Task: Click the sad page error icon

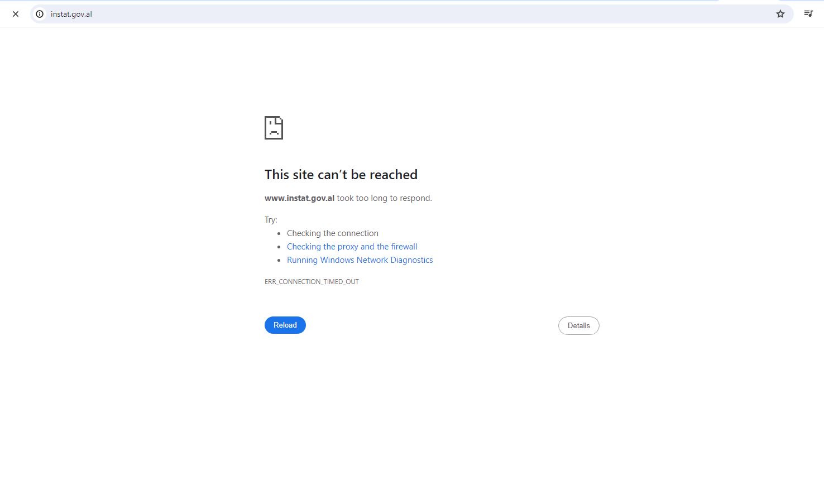Action: coord(274,128)
